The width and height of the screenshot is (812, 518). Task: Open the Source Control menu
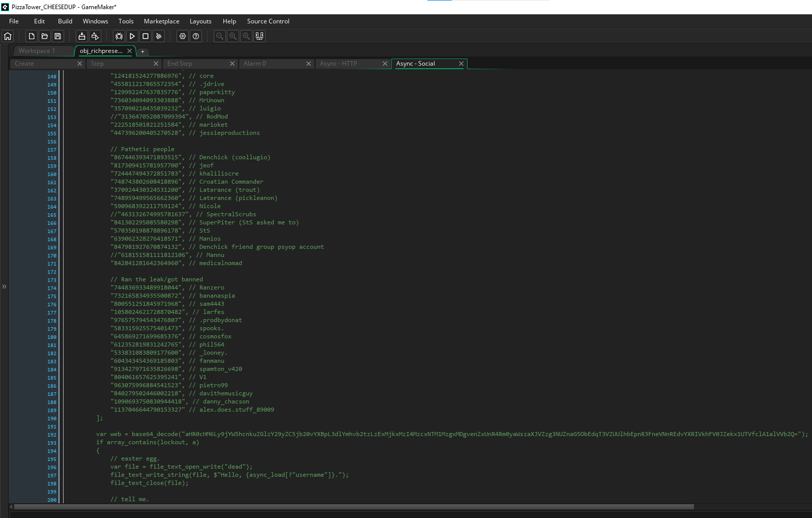268,21
